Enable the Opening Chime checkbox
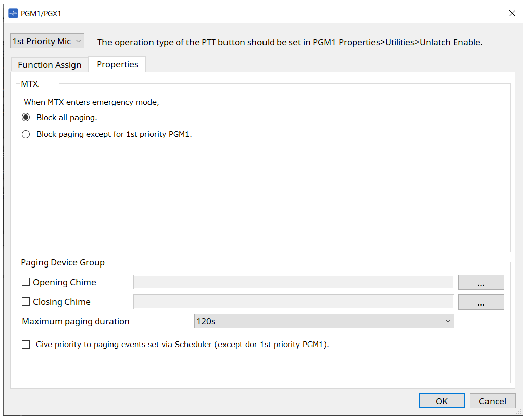 (26, 282)
